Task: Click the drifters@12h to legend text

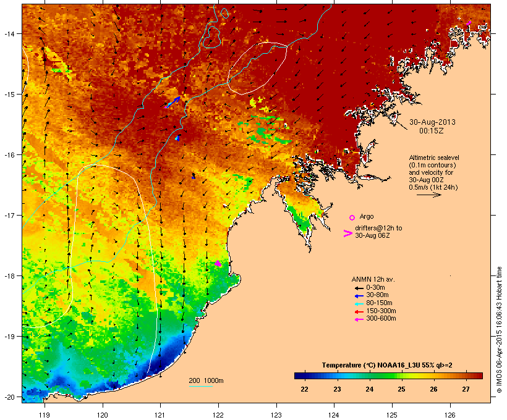Action: (x=378, y=228)
